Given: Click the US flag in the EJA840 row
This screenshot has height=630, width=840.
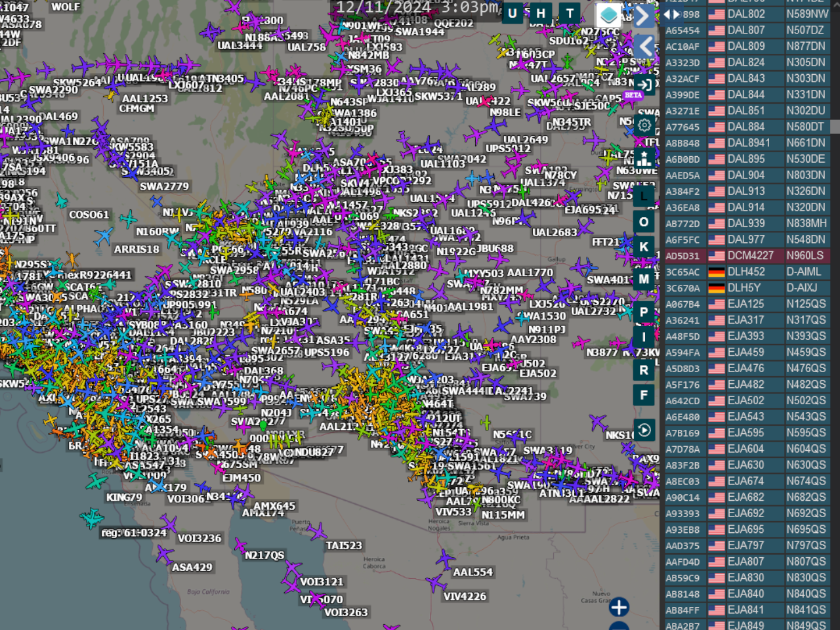Looking at the screenshot, I should tap(717, 594).
